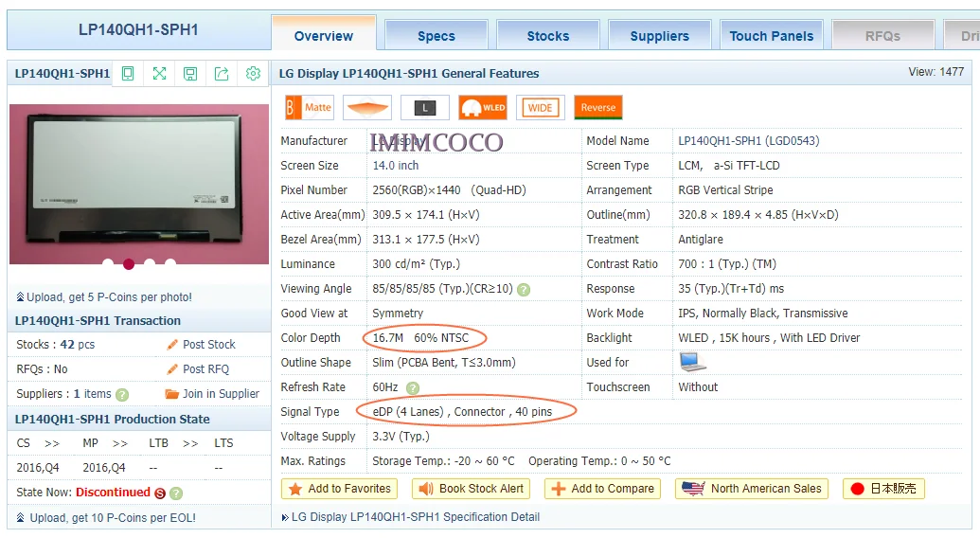Click help icon beside Viewing Angle value

pos(524,289)
